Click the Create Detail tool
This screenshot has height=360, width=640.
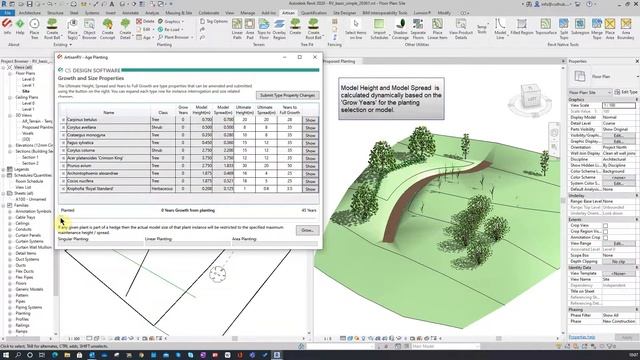(x=125, y=29)
